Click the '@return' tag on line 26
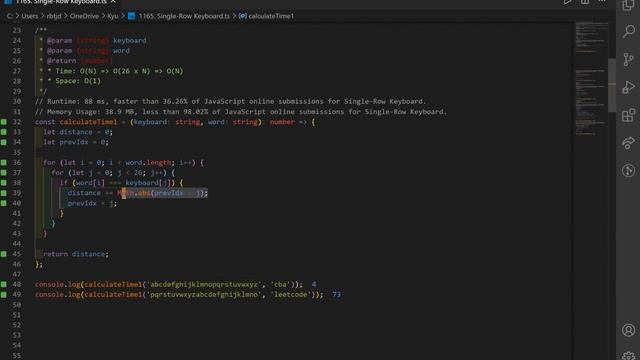Image resolution: width=640 pixels, height=360 pixels. tap(61, 61)
